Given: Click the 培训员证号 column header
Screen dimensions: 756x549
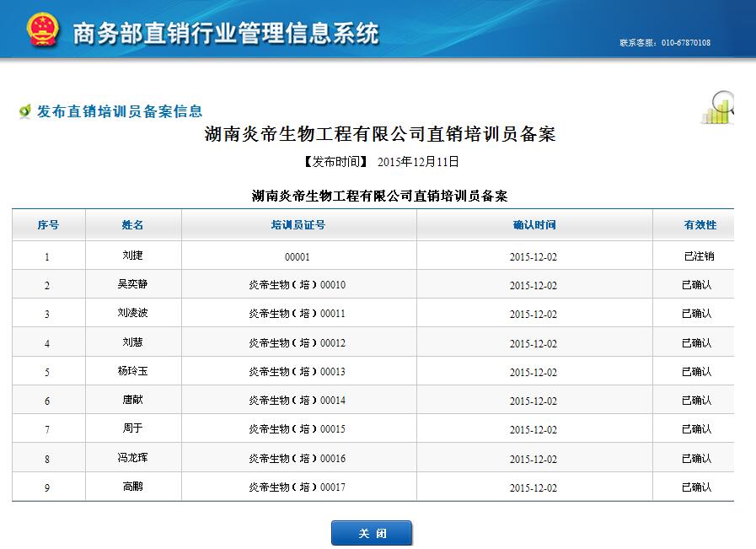Looking at the screenshot, I should (298, 225).
